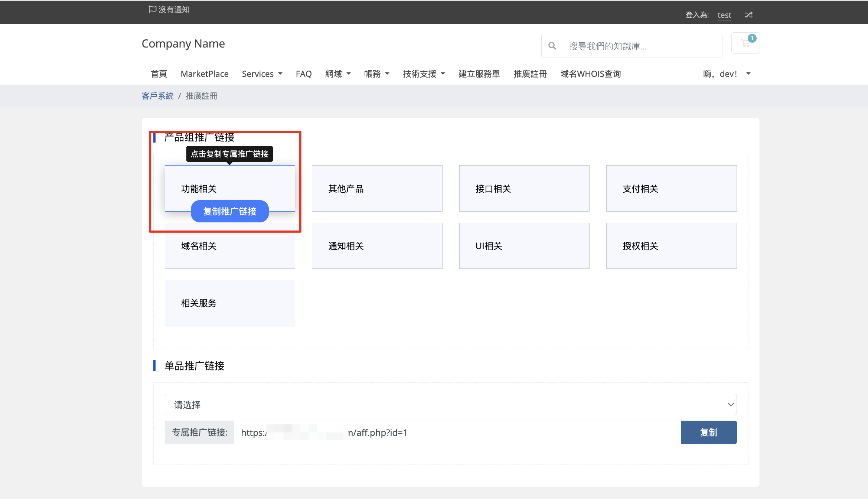Click the 专属推广链接 URL field
Image resolution: width=868 pixels, height=499 pixels.
457,432
